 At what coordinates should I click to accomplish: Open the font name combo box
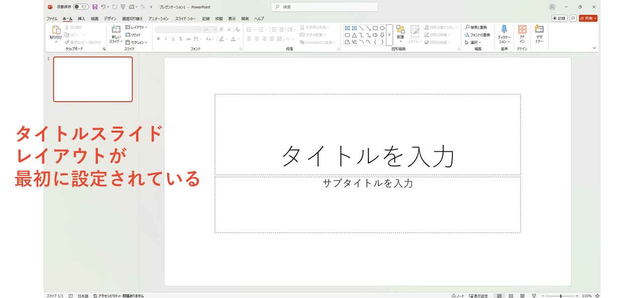(179, 30)
